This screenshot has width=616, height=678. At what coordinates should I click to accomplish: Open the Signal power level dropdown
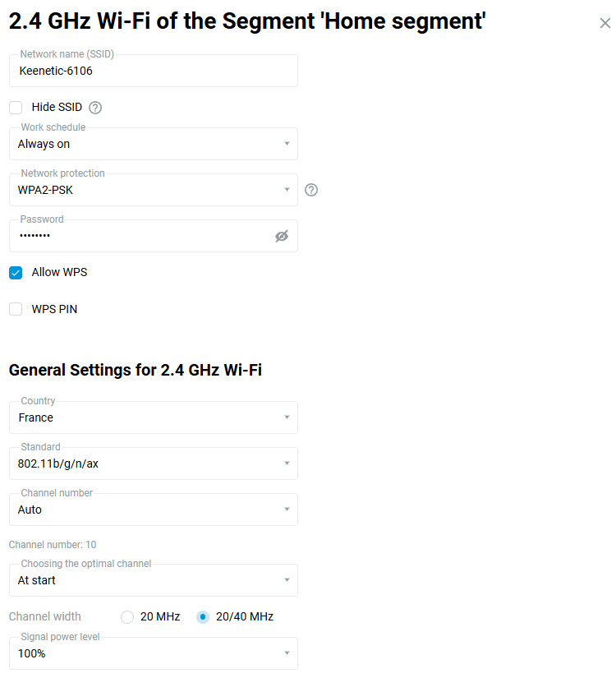click(153, 654)
